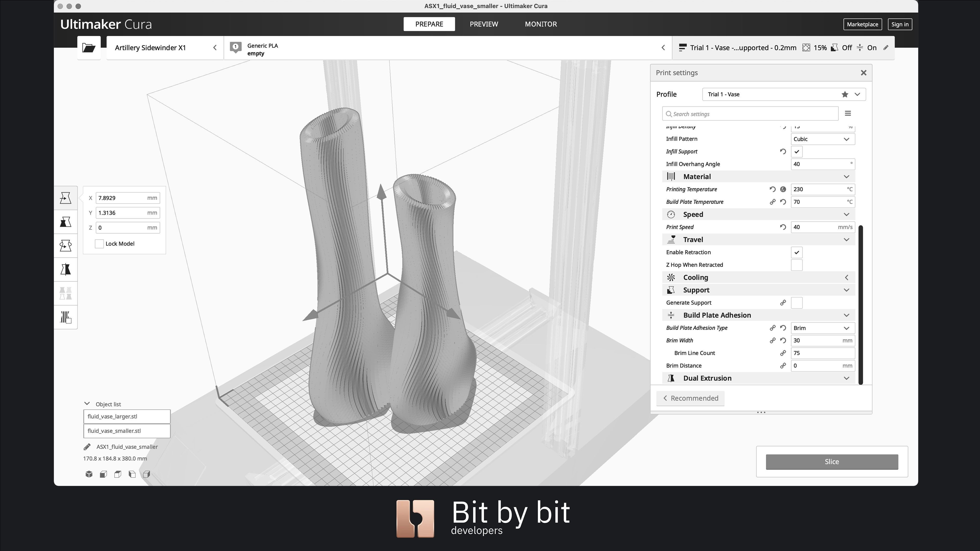The width and height of the screenshot is (980, 551).
Task: Open the Marketplace
Action: [x=862, y=24]
